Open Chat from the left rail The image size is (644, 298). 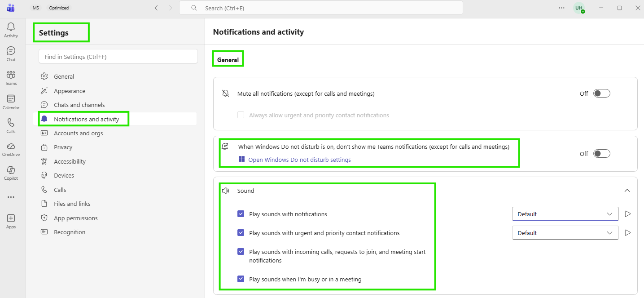click(11, 54)
